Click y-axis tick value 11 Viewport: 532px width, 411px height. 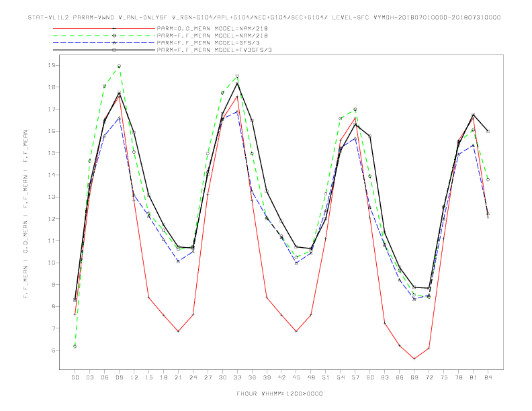tap(52, 241)
